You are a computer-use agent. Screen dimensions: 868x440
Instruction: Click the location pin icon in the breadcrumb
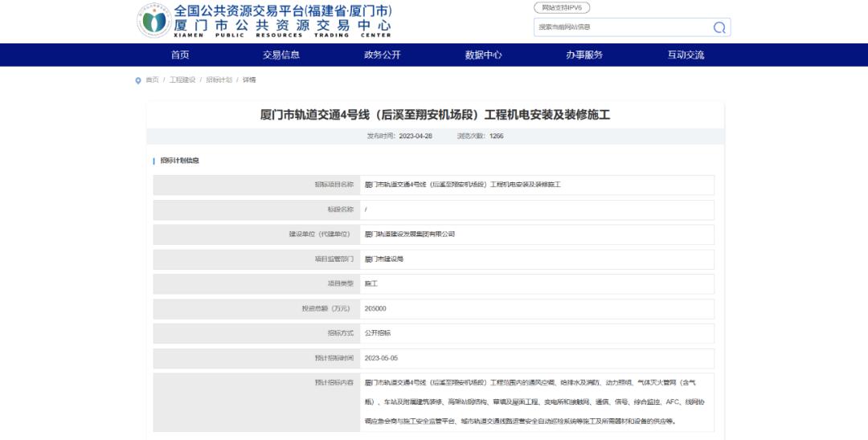point(138,81)
